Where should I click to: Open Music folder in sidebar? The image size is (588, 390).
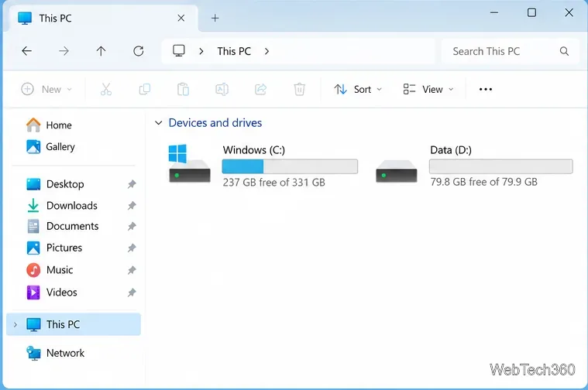click(x=50, y=270)
